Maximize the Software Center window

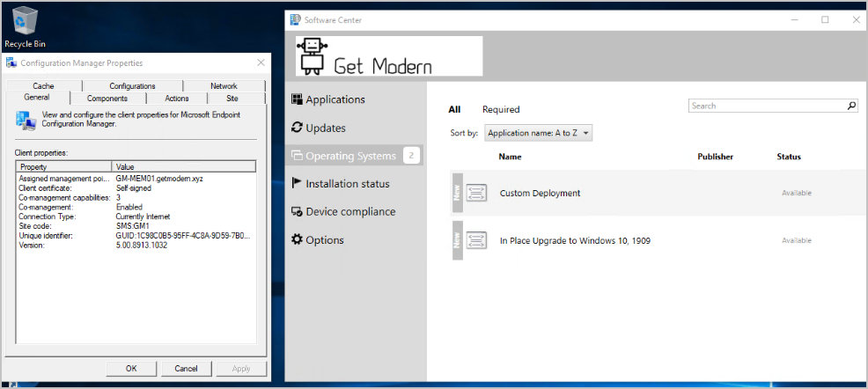(826, 20)
